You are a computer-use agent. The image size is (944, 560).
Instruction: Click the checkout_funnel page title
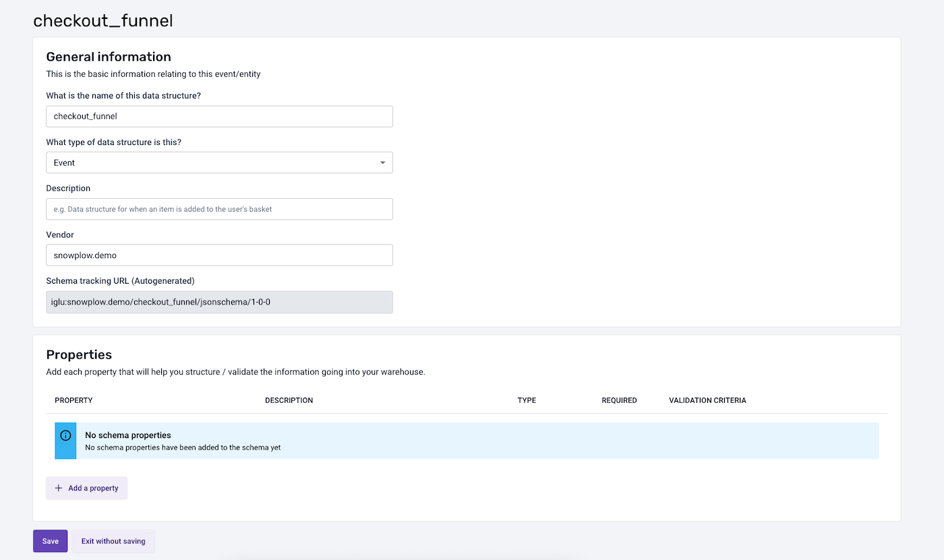coord(103,21)
